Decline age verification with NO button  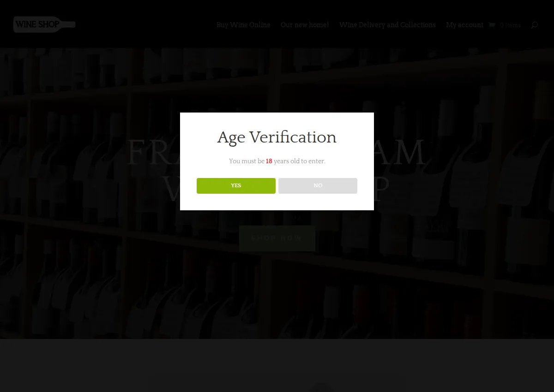click(x=318, y=186)
